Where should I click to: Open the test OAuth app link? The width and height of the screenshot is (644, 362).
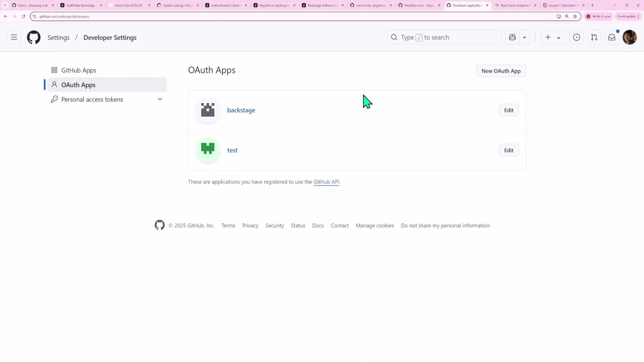pos(232,150)
